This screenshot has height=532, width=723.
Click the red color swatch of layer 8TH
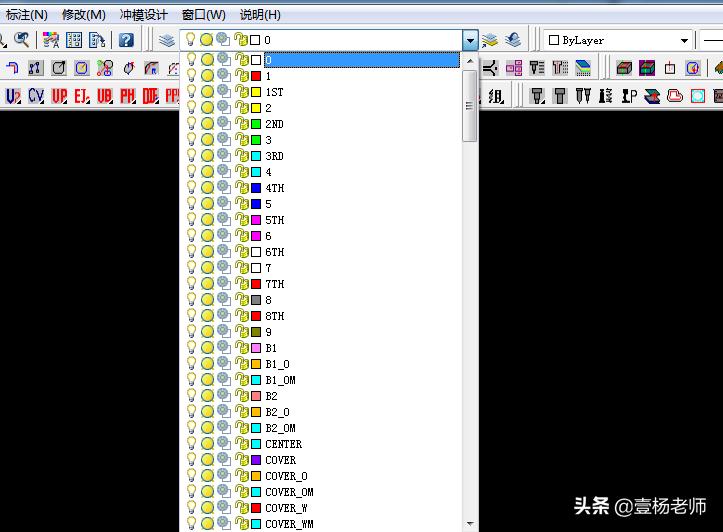point(256,316)
